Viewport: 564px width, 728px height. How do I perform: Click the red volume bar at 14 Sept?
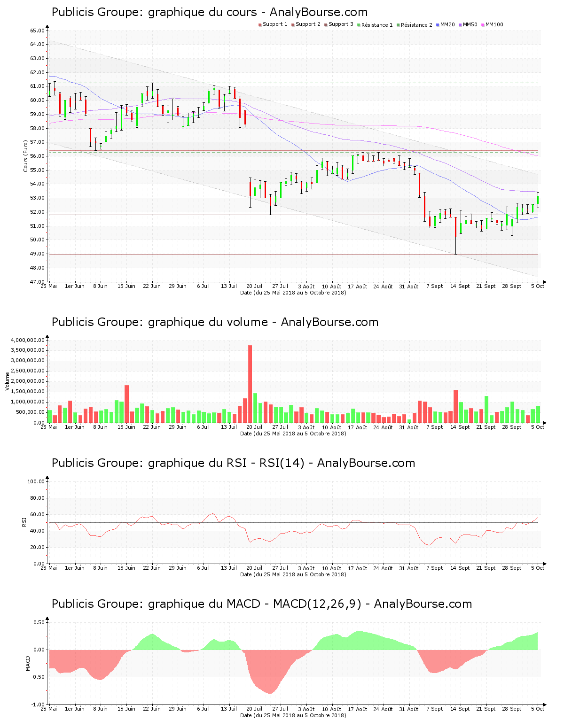(x=455, y=406)
